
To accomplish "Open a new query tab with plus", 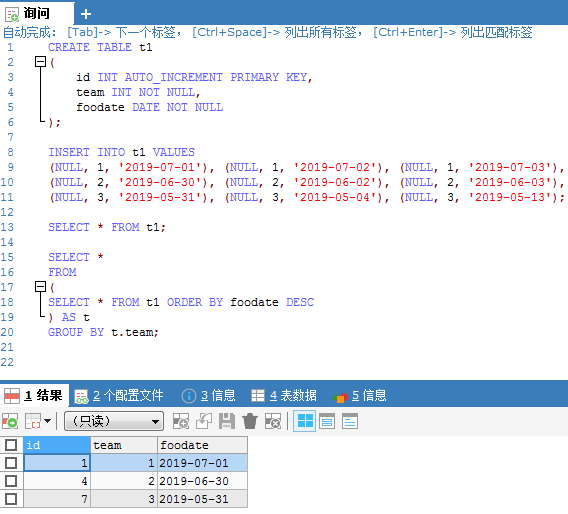I will coord(86,14).
